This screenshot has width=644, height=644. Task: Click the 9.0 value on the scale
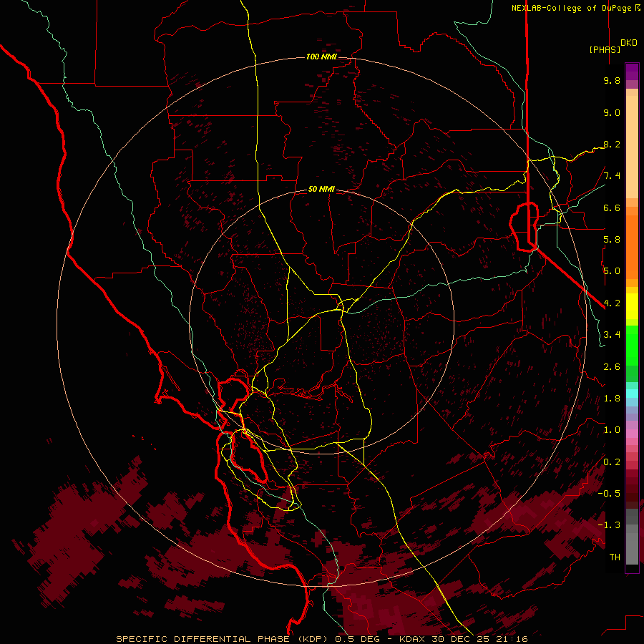(612, 112)
